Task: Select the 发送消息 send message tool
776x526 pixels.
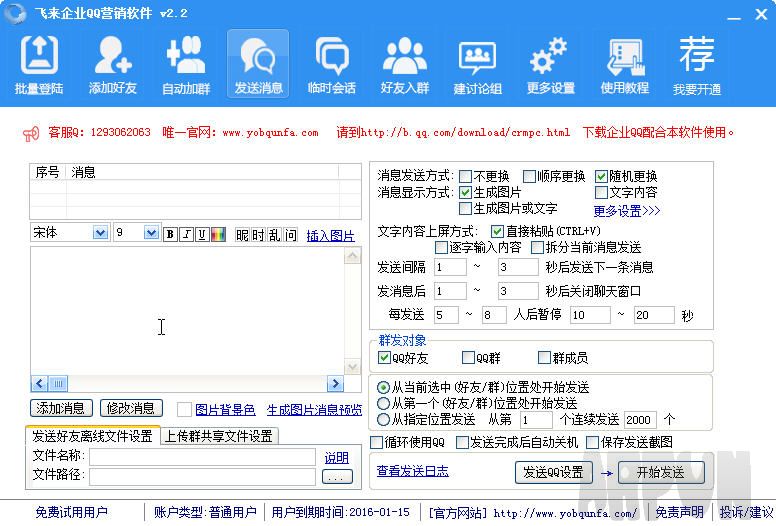Action: [x=258, y=64]
